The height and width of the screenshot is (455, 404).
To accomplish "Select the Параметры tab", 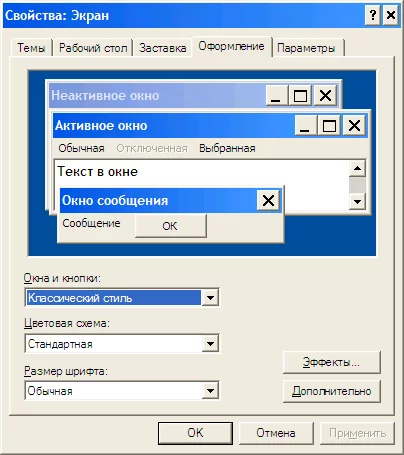I will [x=306, y=48].
